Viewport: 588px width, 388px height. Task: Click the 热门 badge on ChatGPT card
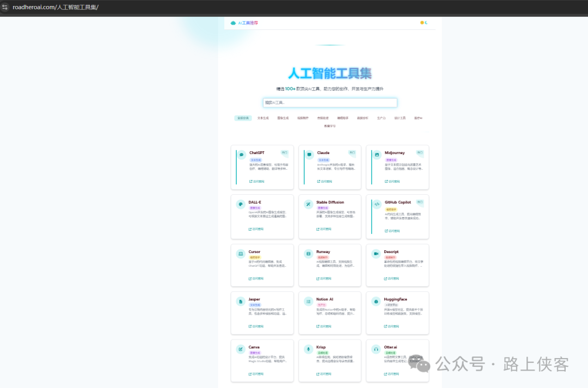[285, 152]
